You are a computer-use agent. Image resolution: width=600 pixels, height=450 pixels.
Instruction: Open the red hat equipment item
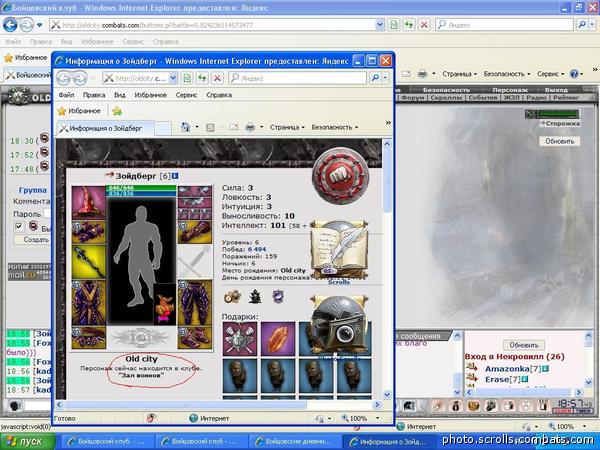(x=89, y=202)
